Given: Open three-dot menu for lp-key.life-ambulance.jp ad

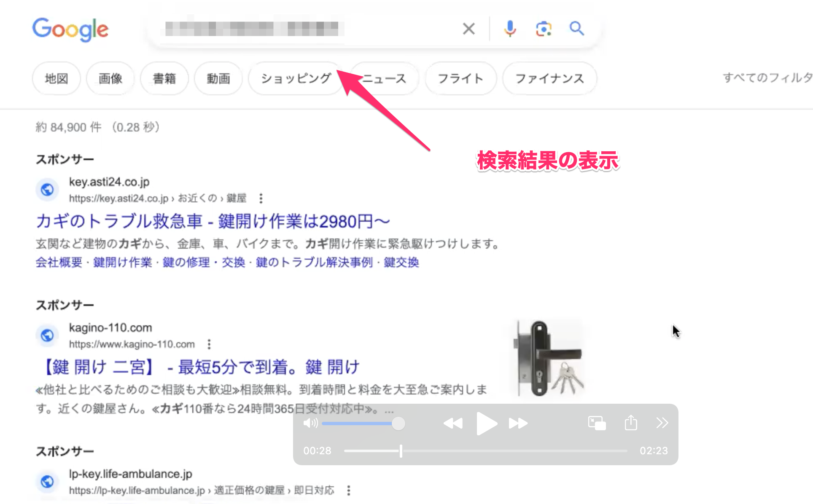Looking at the screenshot, I should coord(349,490).
